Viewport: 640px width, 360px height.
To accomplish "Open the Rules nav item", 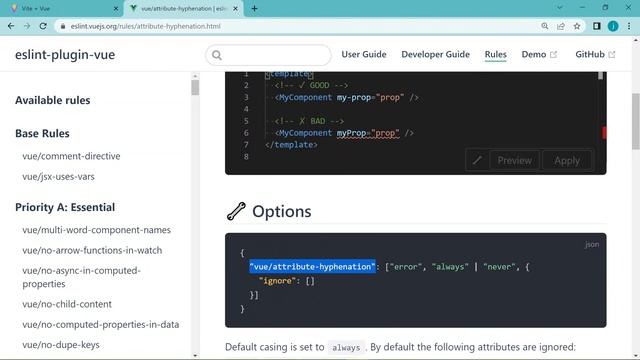I will [496, 54].
